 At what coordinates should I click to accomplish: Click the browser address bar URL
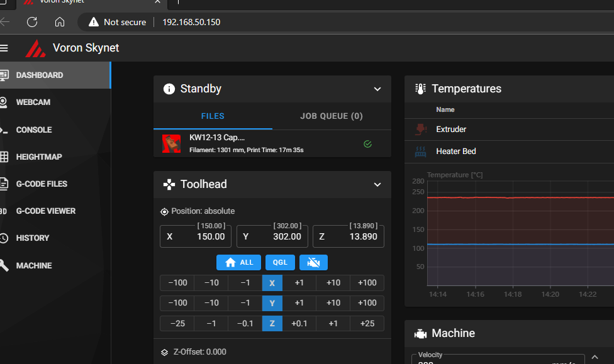(191, 22)
